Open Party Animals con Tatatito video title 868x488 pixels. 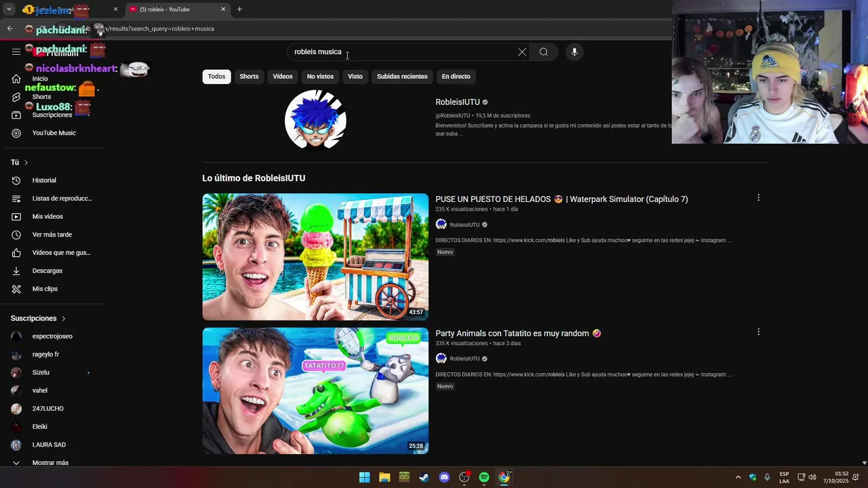[518, 333]
